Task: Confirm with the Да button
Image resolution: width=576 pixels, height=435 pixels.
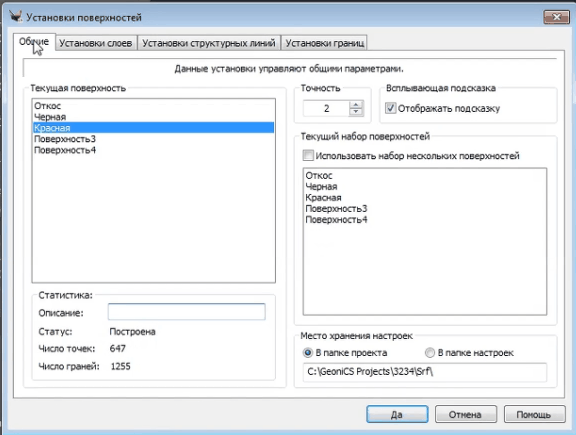Action: click(x=397, y=414)
